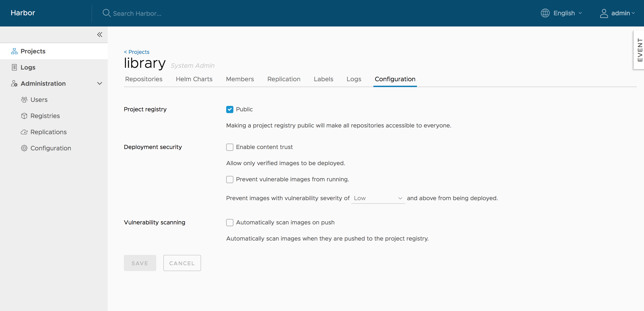Enable content trust checkbox

[230, 147]
